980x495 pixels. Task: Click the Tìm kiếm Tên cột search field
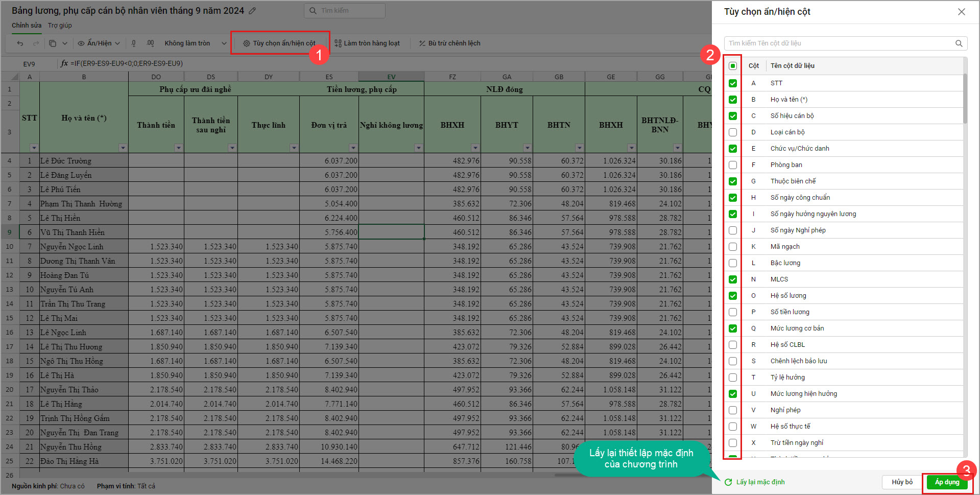point(838,43)
